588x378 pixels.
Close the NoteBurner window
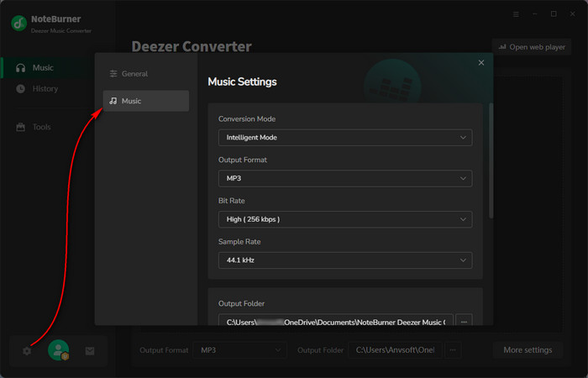pos(572,14)
